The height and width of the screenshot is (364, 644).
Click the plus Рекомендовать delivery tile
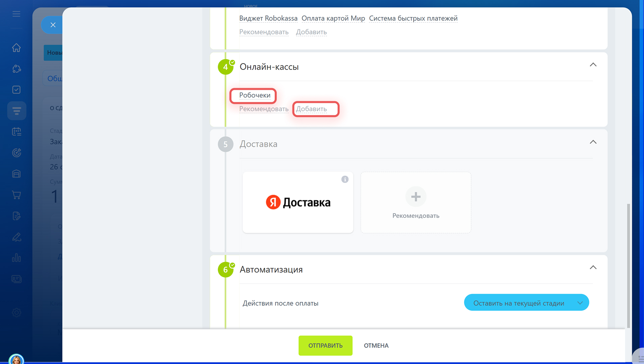416,202
